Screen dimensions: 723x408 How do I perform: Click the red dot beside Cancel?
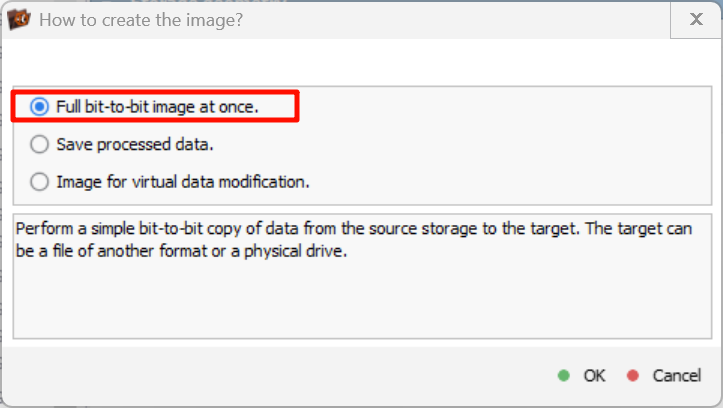[x=632, y=376]
